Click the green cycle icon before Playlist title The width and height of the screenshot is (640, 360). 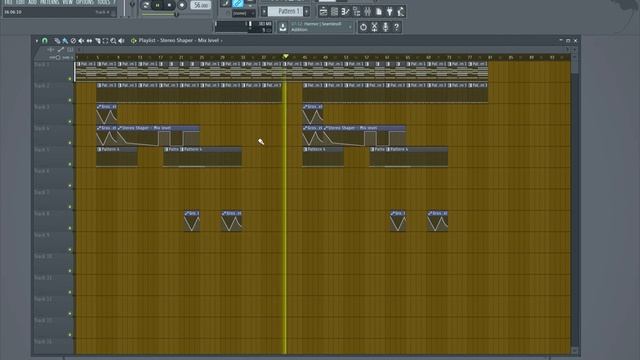133,41
